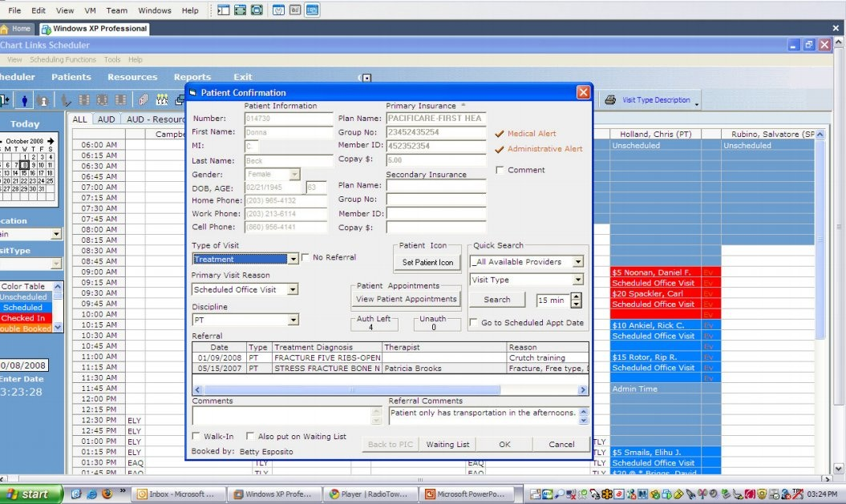
Task: Open the Patients navigation item
Action: 71,77
